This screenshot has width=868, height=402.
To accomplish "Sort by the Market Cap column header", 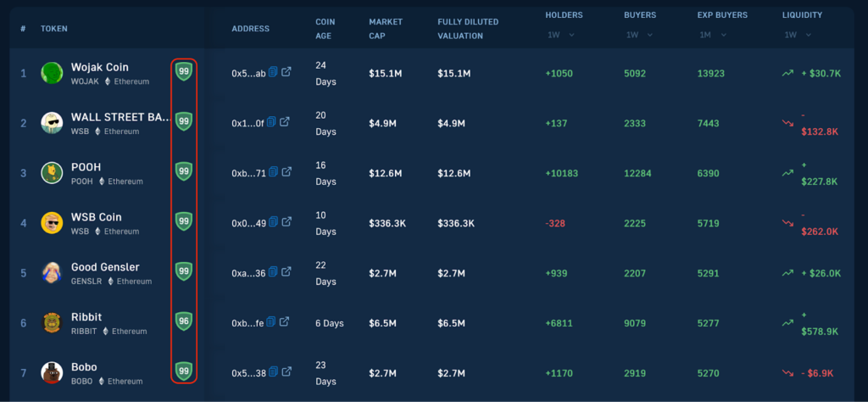I will coord(387,28).
